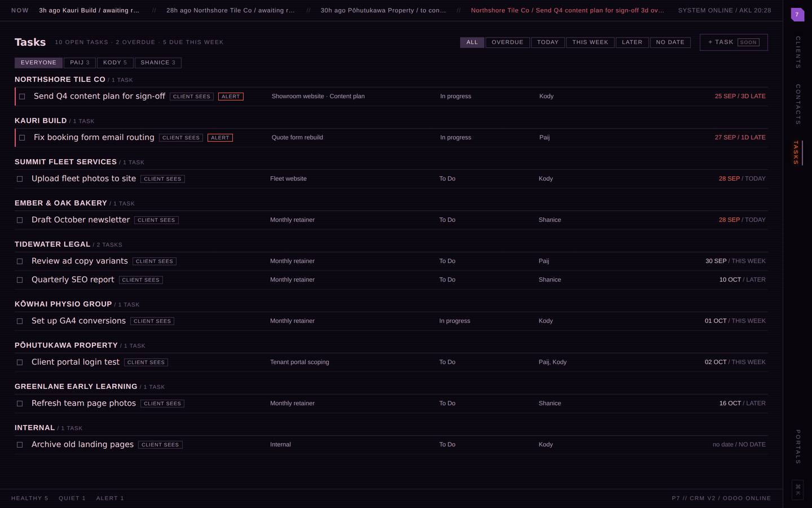Mark Upload fleet photos to site complete
The image size is (812, 508).
click(20, 179)
